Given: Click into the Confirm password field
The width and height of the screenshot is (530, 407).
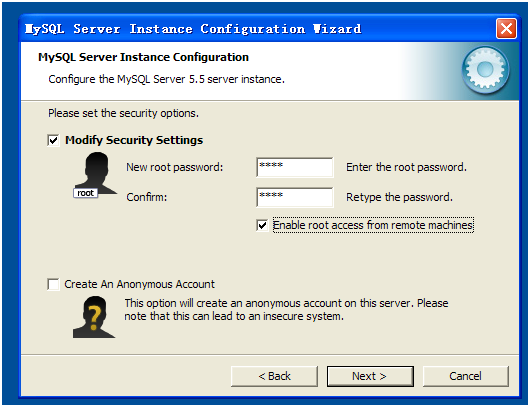Looking at the screenshot, I should click(x=295, y=197).
